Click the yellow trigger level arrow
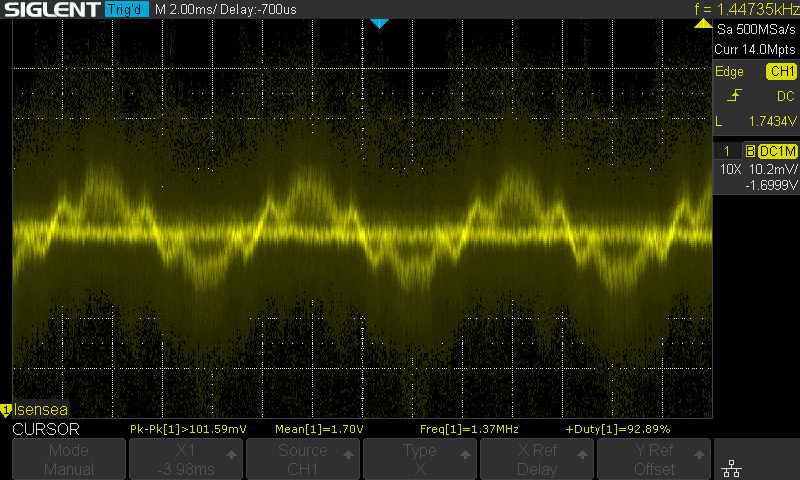The height and width of the screenshot is (480, 800). point(703,23)
